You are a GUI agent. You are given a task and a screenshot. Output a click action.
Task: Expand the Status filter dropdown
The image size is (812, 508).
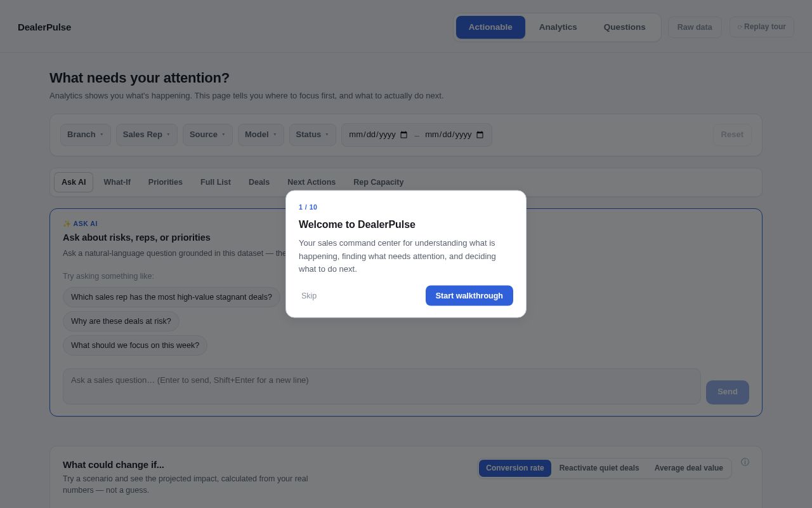coord(313,135)
